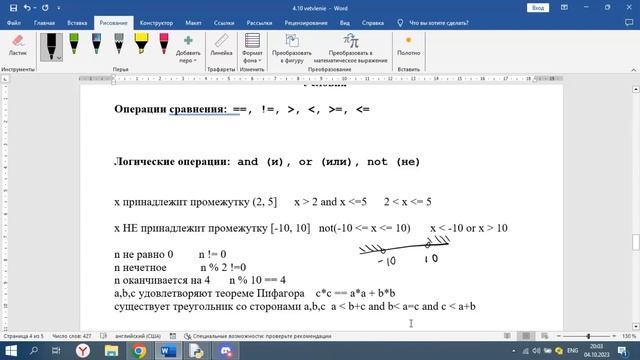Select the black pen
Screen dimensions: 640x360
tap(51, 47)
